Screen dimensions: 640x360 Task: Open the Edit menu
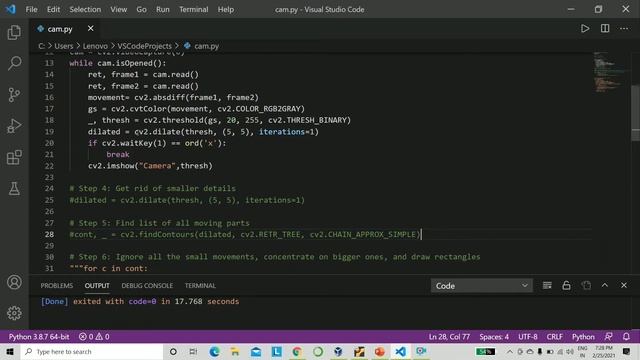click(x=53, y=9)
